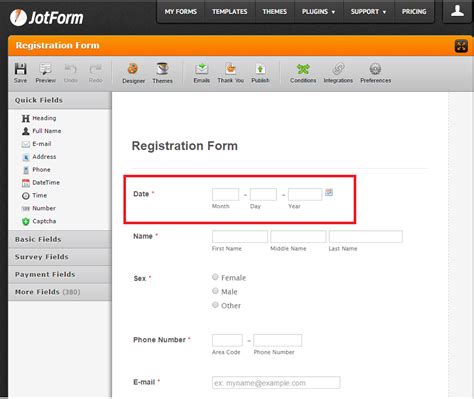Screen dimensions: 474x399
Task: Add a Number quick field
Action: [x=39, y=208]
